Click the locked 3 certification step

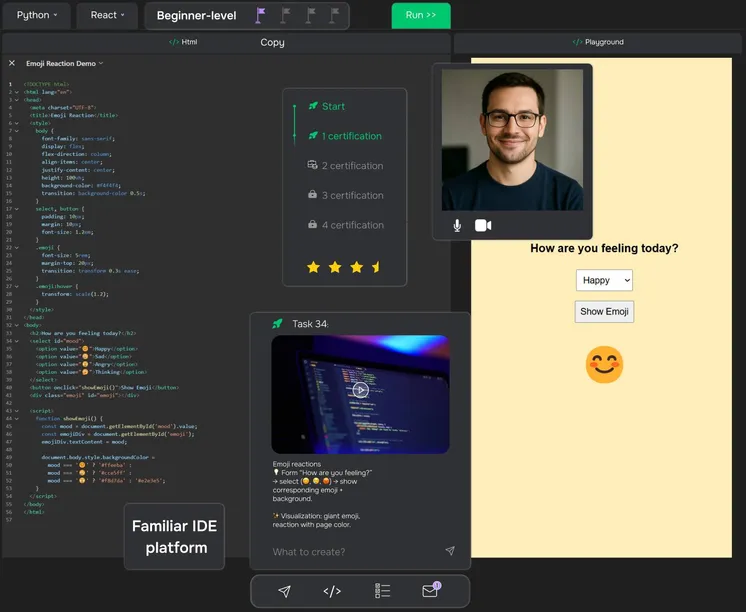tap(353, 195)
